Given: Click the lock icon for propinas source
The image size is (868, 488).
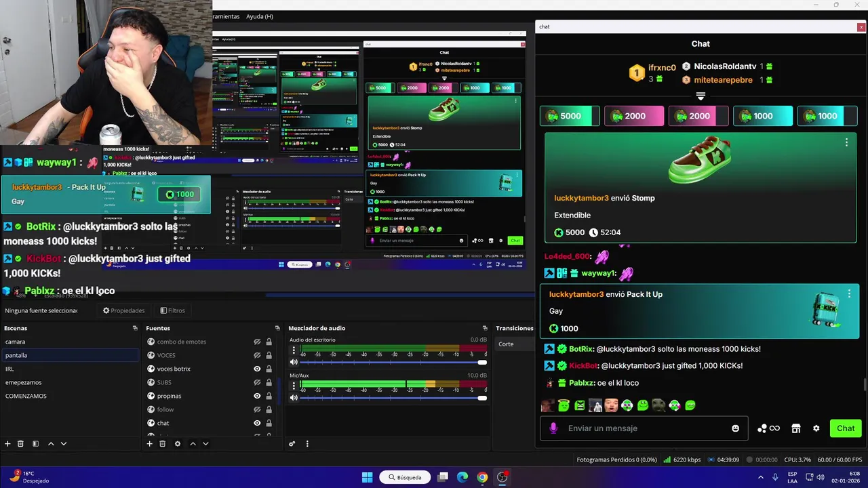Looking at the screenshot, I should 269,396.
